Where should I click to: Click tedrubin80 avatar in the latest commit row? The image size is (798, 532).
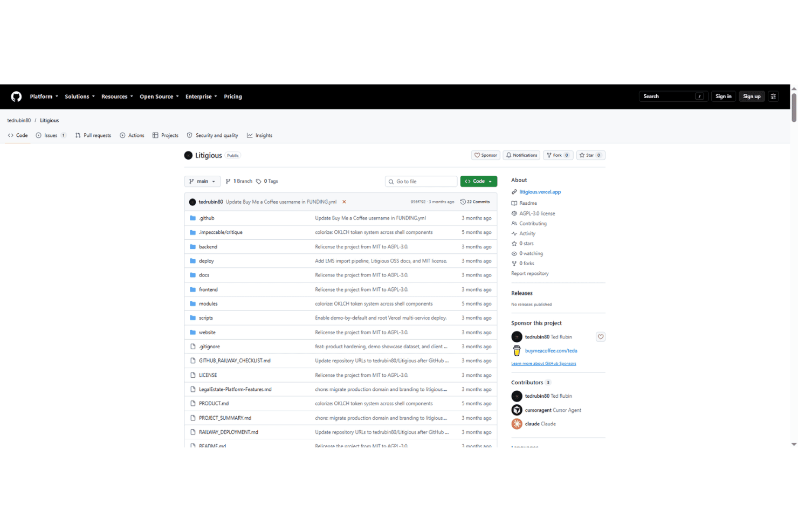pos(192,202)
